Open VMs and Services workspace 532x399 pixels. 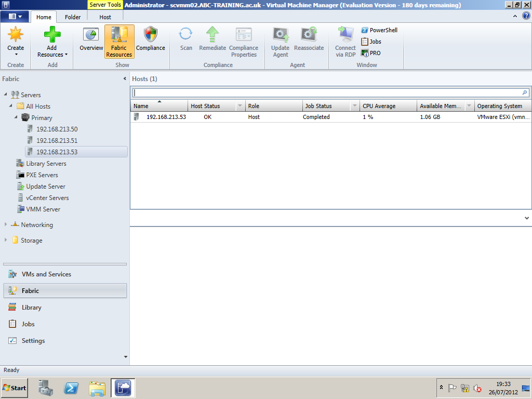(65, 274)
